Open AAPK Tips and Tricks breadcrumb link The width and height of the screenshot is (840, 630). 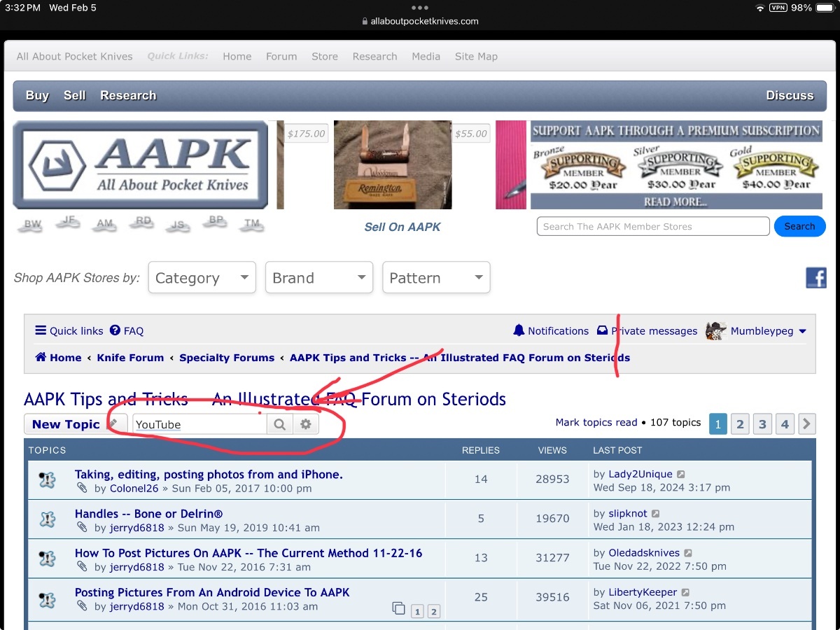tap(460, 358)
